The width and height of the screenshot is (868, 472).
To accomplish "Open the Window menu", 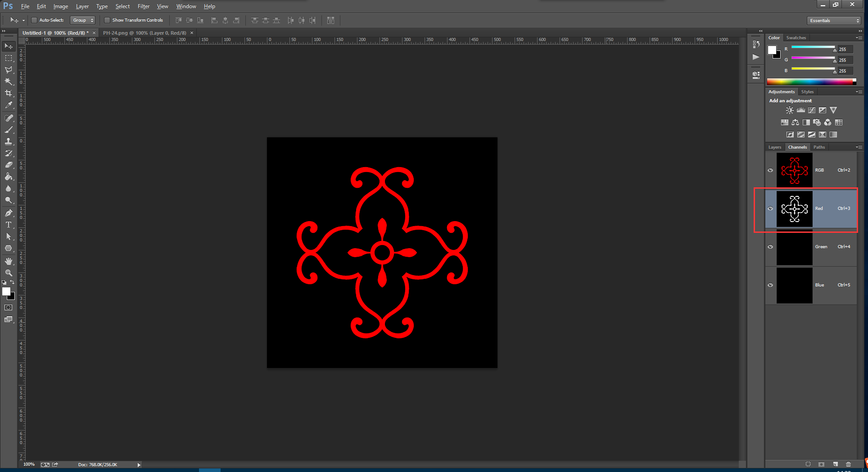I will pyautogui.click(x=186, y=6).
